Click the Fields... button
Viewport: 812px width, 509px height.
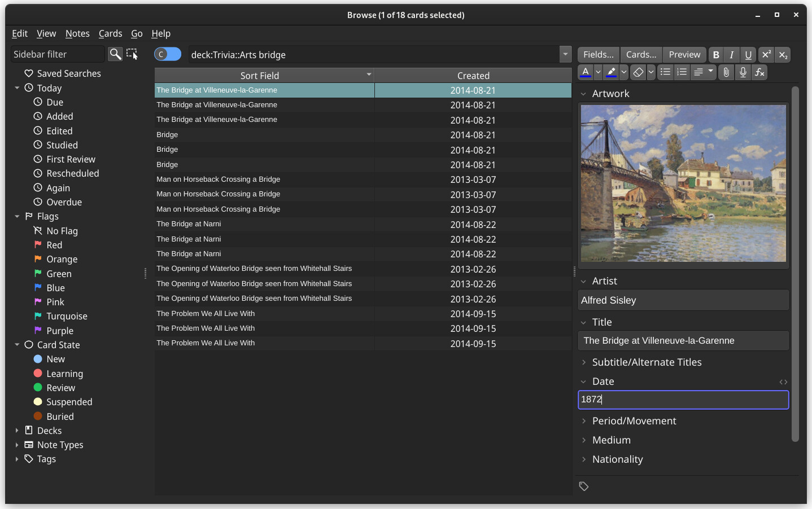point(599,55)
